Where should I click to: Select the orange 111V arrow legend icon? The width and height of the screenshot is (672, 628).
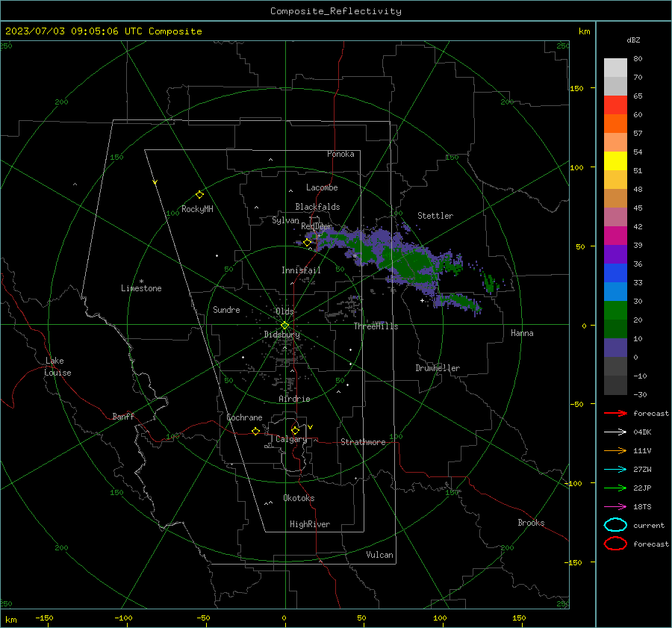615,450
